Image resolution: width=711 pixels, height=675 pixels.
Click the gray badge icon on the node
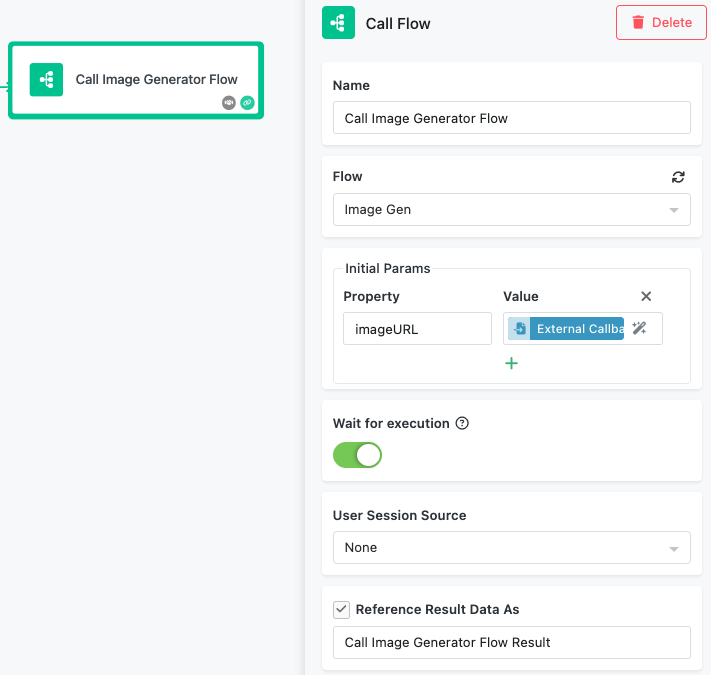point(229,102)
